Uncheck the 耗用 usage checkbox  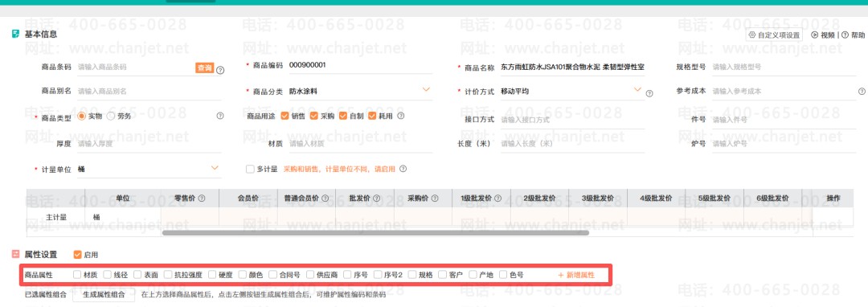click(x=372, y=117)
